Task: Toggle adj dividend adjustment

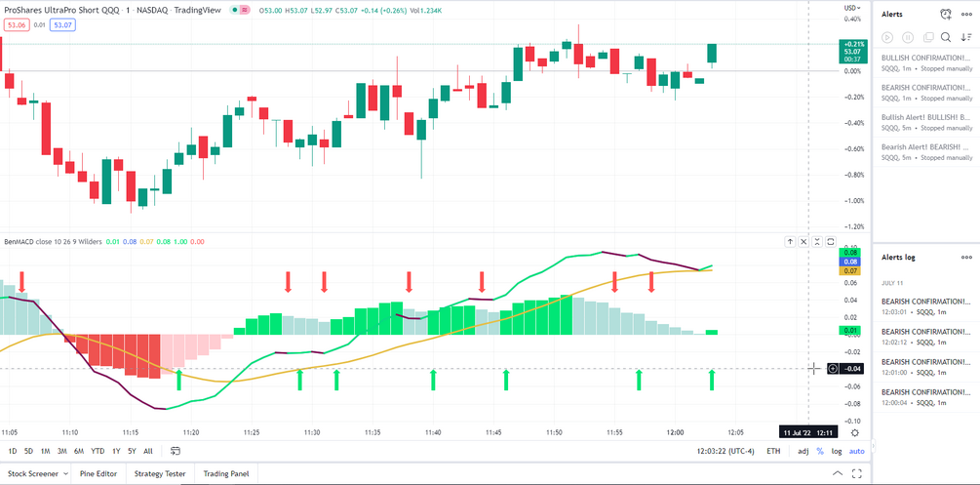Action: point(804,451)
